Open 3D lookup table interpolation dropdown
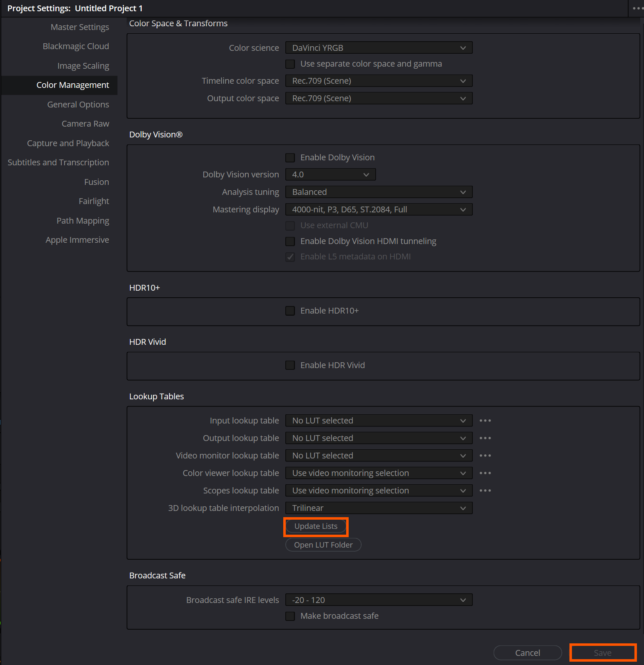644x665 pixels. [379, 508]
